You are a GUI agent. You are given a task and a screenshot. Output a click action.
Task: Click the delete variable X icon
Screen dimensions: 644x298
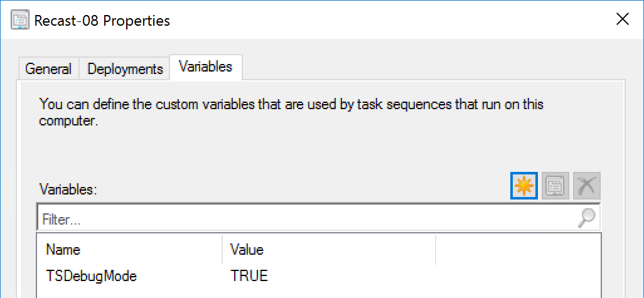tap(587, 186)
